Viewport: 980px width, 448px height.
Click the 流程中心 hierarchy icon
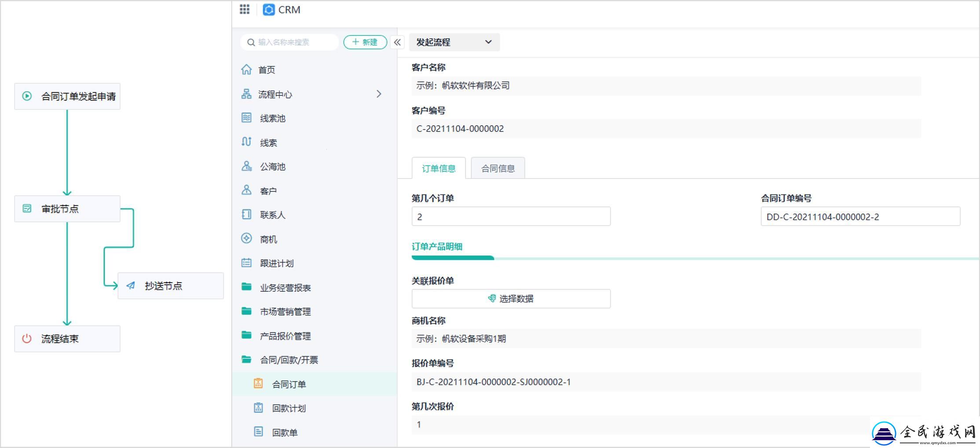246,94
